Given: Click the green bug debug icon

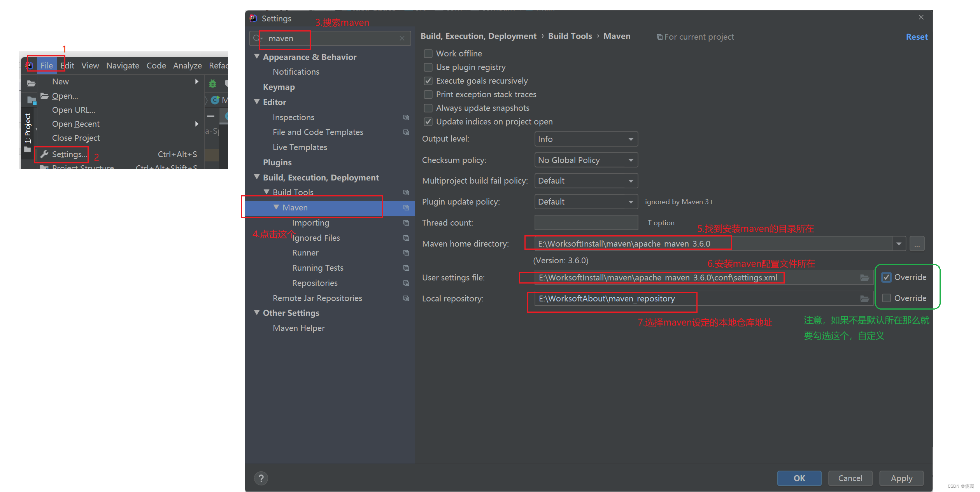Looking at the screenshot, I should (x=212, y=83).
